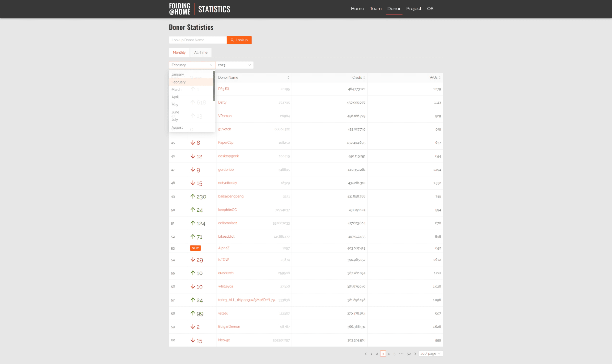Click the Lookup Donor Name input field
This screenshot has height=364, width=612.
pyautogui.click(x=198, y=40)
